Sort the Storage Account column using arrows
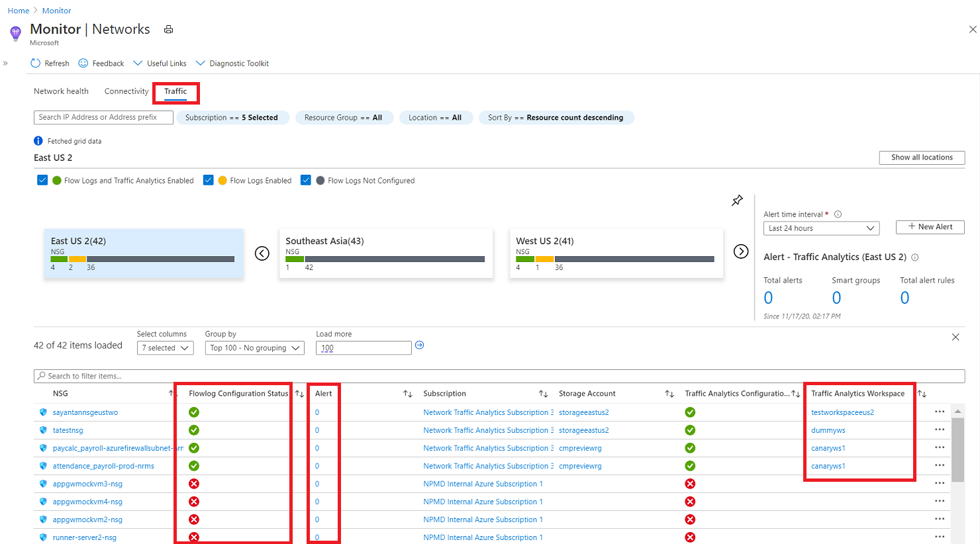 [669, 394]
